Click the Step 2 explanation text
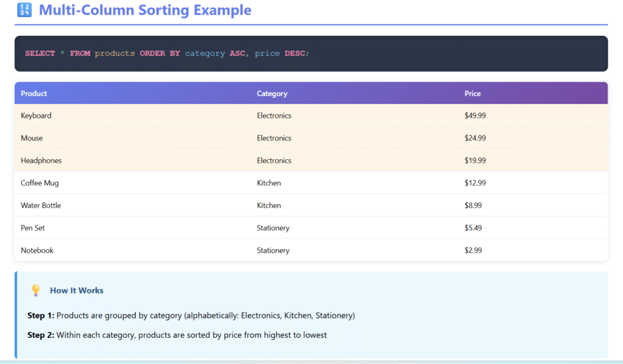623x364 pixels. click(177, 335)
